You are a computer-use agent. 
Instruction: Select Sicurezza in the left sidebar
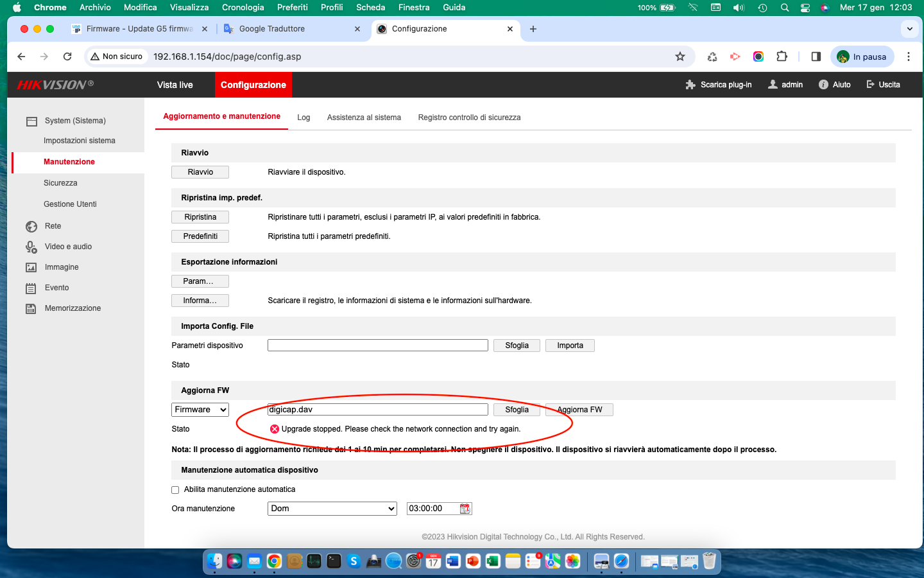click(x=60, y=183)
